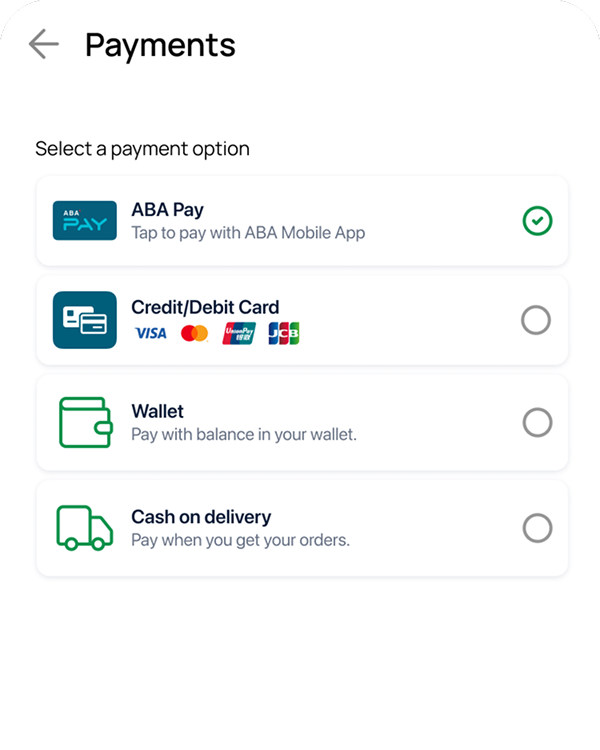Click the Visa logo

(x=151, y=333)
